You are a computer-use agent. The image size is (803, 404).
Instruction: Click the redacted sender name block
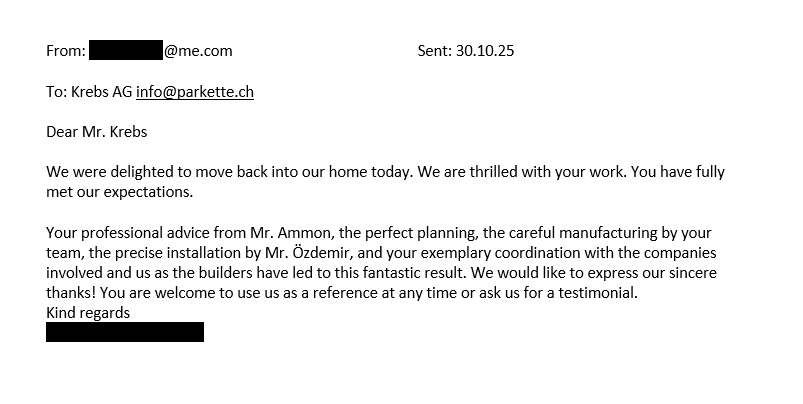point(126,51)
